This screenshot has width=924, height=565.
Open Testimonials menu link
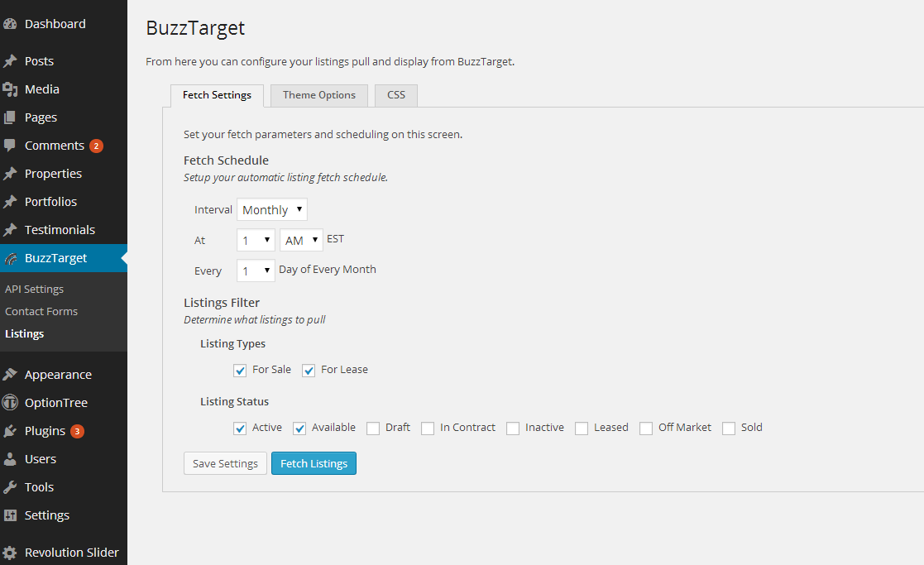(60, 230)
